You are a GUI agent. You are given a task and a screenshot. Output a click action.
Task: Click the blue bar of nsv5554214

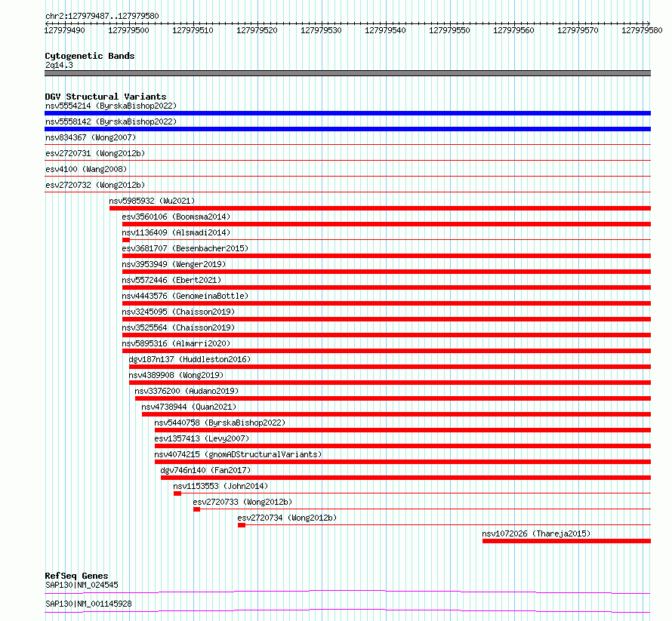click(347, 113)
